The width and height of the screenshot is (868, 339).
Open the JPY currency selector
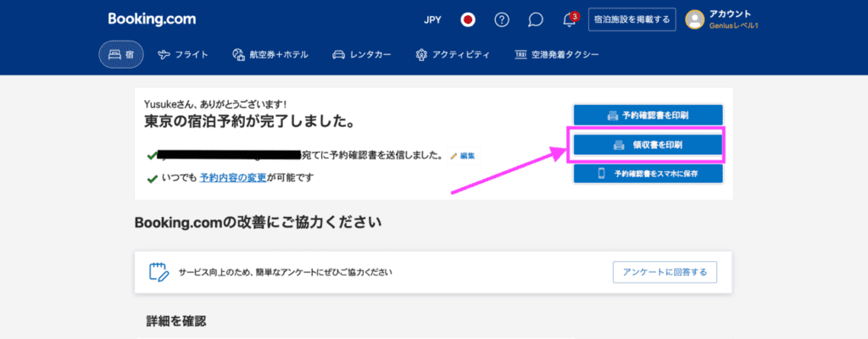click(433, 19)
